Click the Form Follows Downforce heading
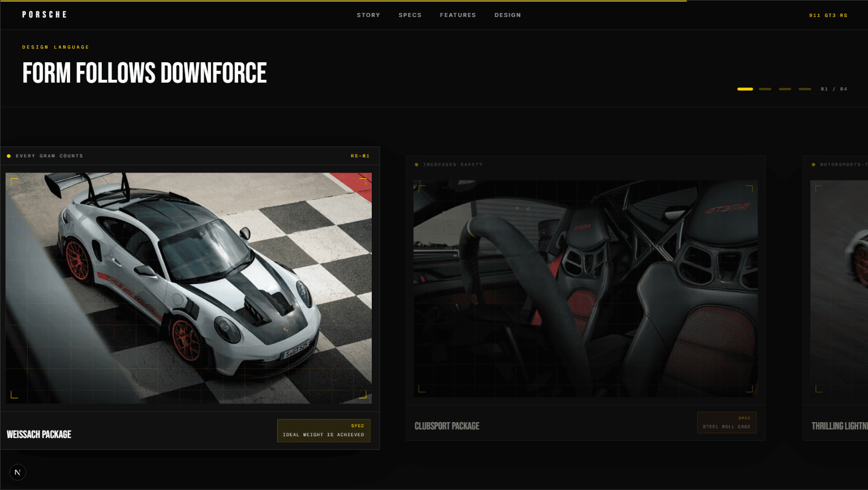 pyautogui.click(x=144, y=73)
